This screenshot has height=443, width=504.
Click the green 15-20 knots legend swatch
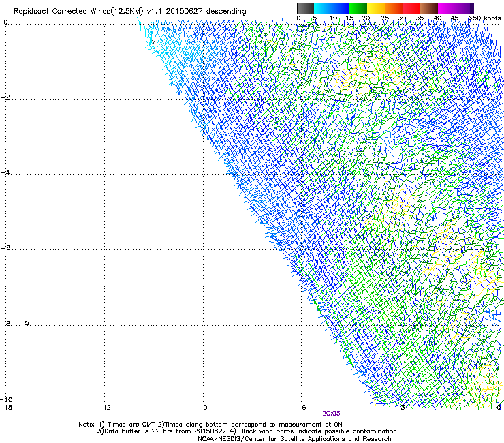point(358,8)
